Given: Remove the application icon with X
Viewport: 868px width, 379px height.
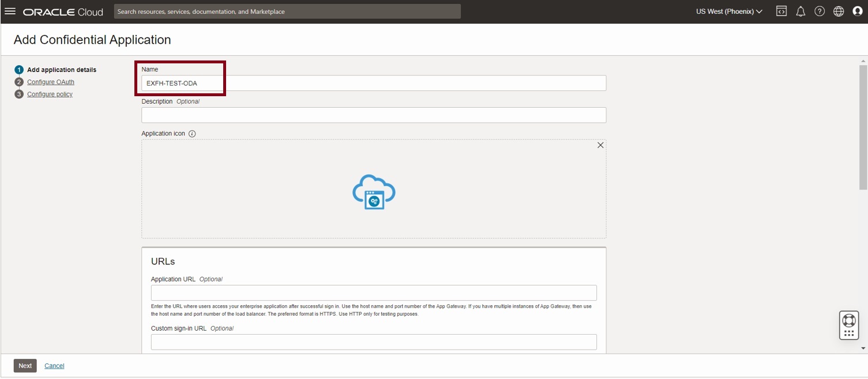Looking at the screenshot, I should 600,145.
